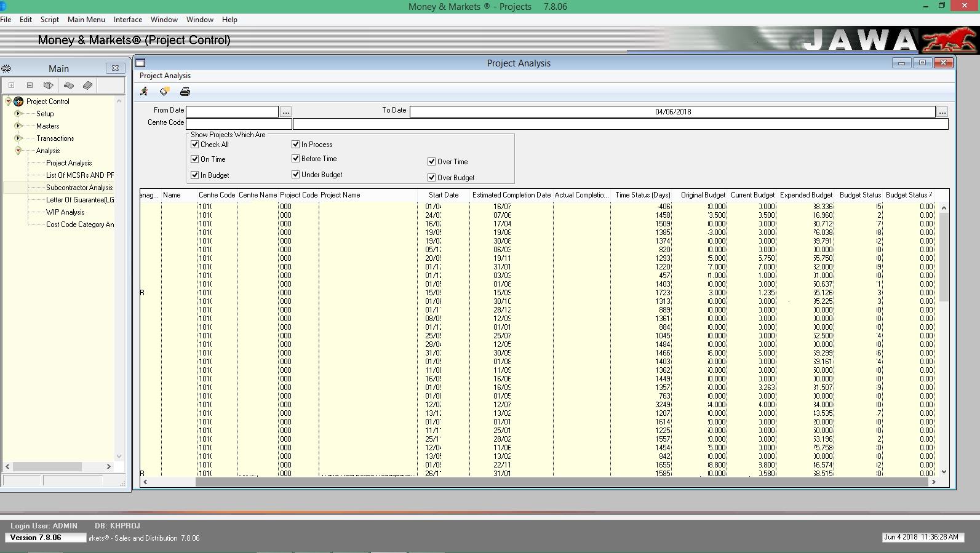Uncheck the Over Time checkbox
Screen dimensions: 980x553
pos(432,162)
